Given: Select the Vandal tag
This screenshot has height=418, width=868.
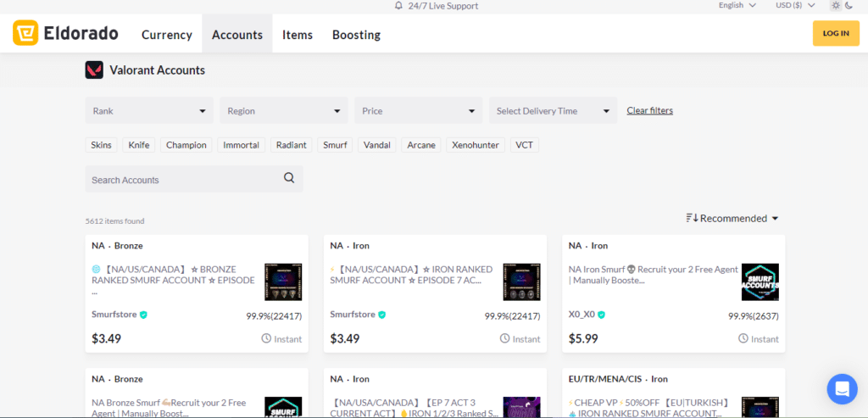Looking at the screenshot, I should (x=377, y=145).
